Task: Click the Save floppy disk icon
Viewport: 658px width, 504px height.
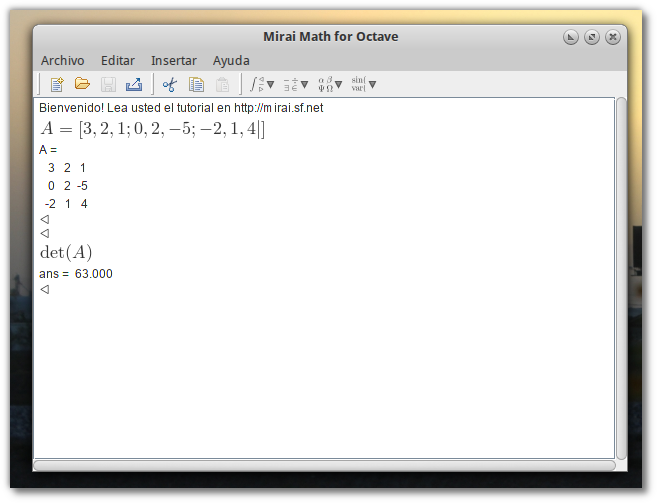Action: [108, 85]
